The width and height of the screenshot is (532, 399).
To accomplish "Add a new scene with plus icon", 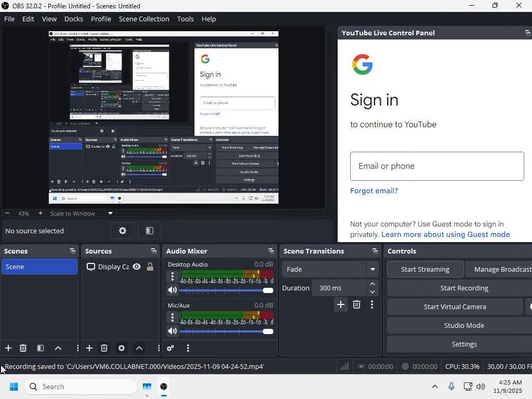I will coord(8,348).
